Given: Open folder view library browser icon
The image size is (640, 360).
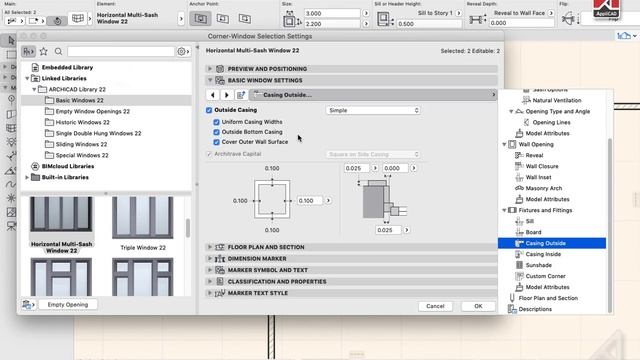Looking at the screenshot, I should click(x=28, y=51).
